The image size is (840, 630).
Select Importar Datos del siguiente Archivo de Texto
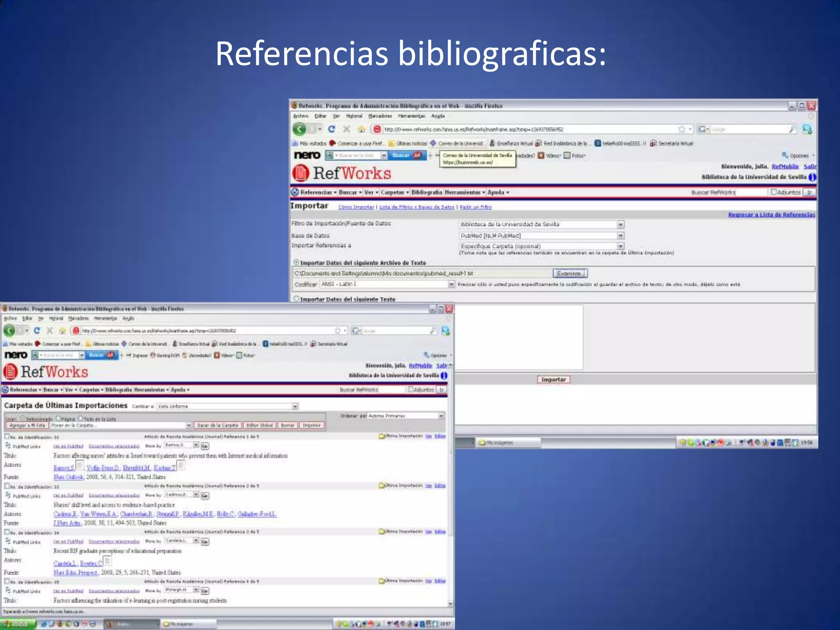pos(296,262)
